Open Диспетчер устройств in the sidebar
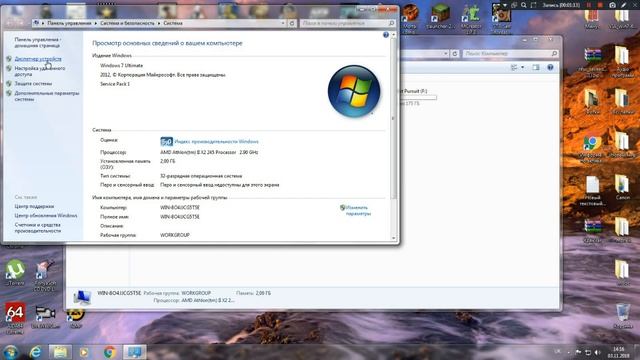 click(x=38, y=59)
